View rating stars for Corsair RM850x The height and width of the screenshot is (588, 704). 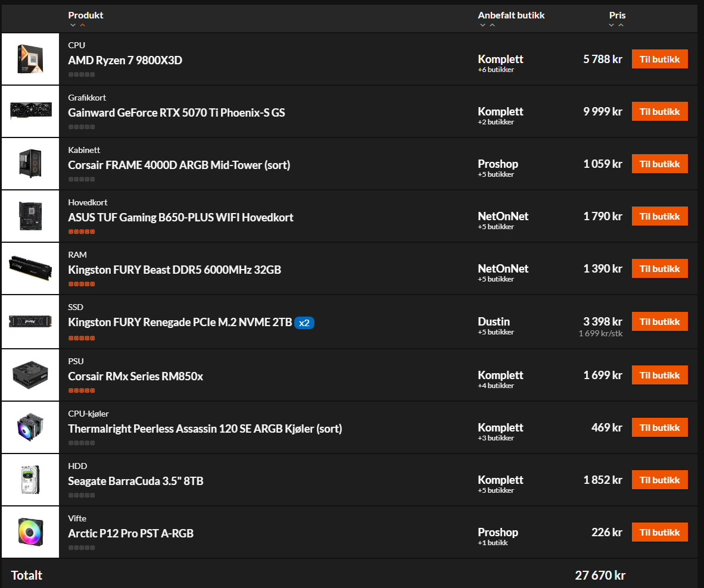[x=82, y=390]
